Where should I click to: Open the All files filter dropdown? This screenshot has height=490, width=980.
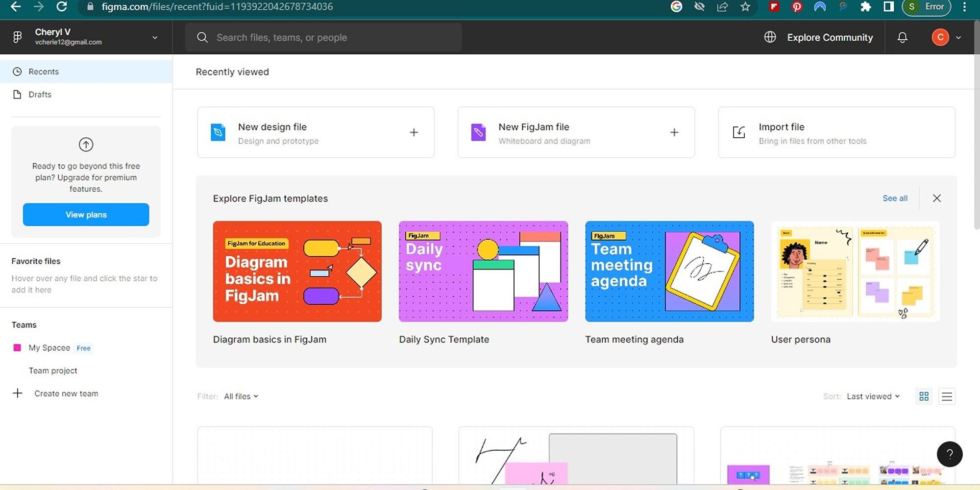click(241, 396)
